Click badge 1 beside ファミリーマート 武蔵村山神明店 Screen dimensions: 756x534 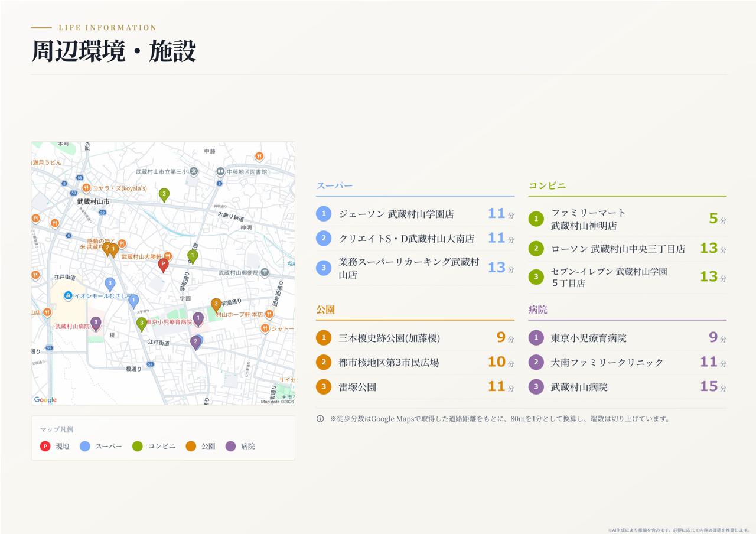coord(536,219)
